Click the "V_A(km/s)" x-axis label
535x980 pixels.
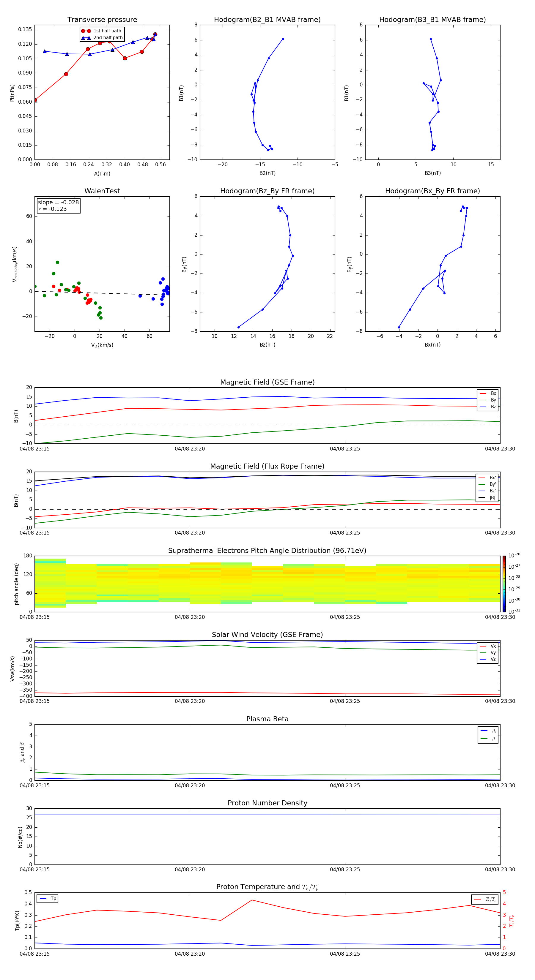[102, 345]
